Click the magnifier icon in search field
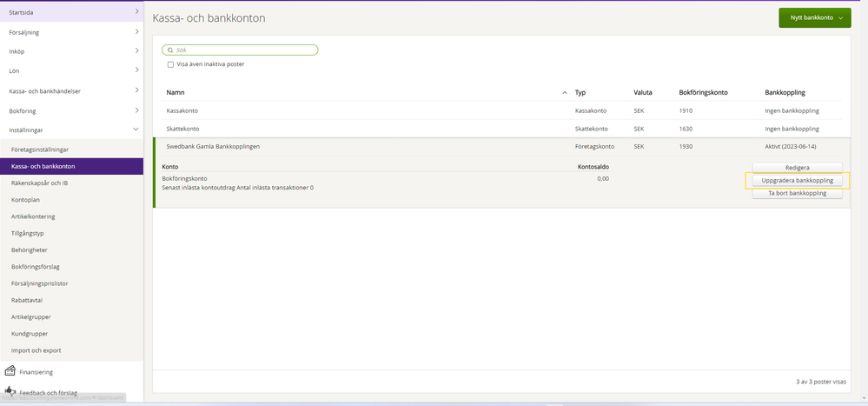This screenshot has width=868, height=406. (170, 50)
